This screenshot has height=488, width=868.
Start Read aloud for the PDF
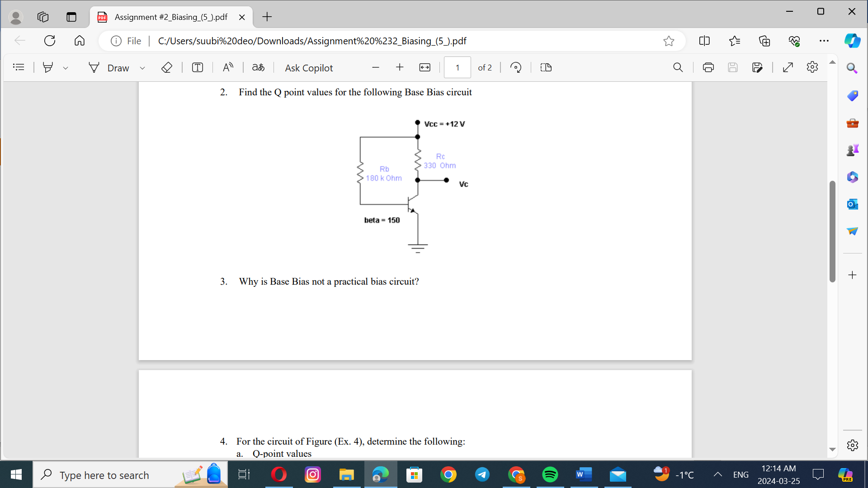228,67
